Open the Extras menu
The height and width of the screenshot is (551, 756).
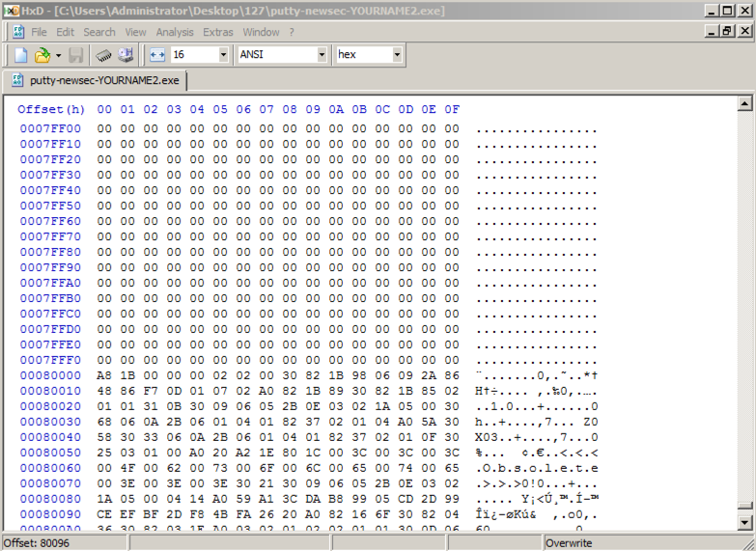click(x=218, y=32)
